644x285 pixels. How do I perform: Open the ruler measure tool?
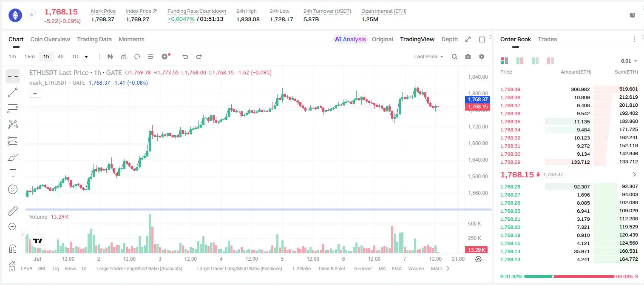click(x=13, y=211)
